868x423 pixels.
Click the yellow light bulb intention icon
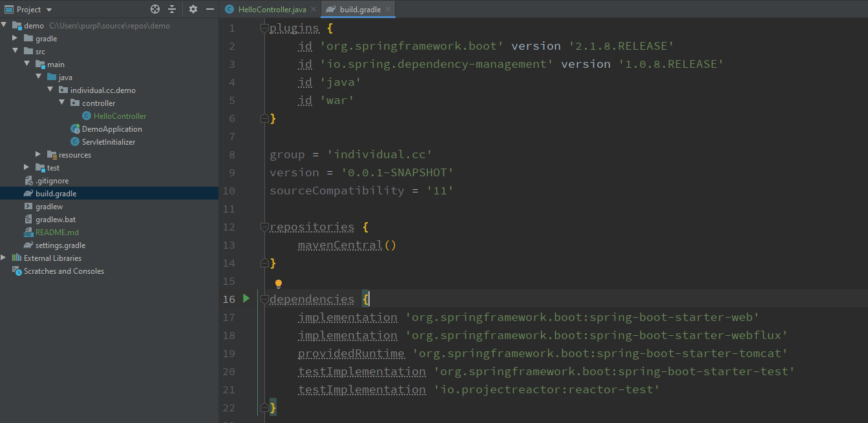pos(279,284)
